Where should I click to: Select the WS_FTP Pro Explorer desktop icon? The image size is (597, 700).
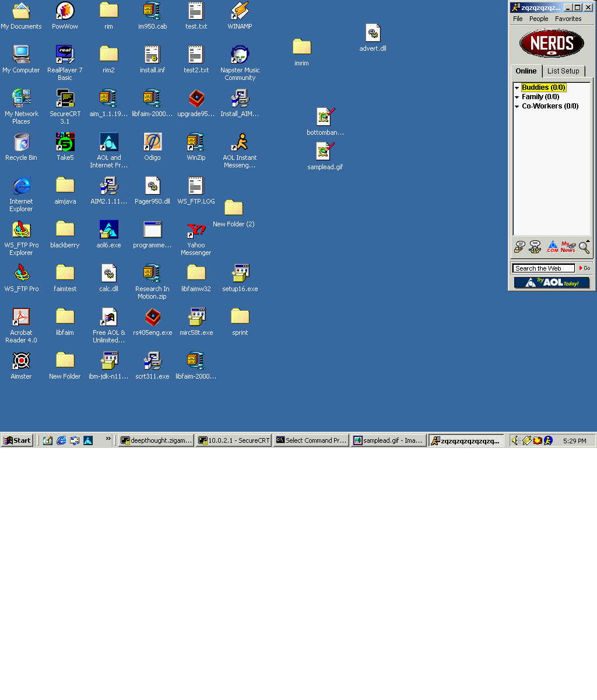point(21,238)
